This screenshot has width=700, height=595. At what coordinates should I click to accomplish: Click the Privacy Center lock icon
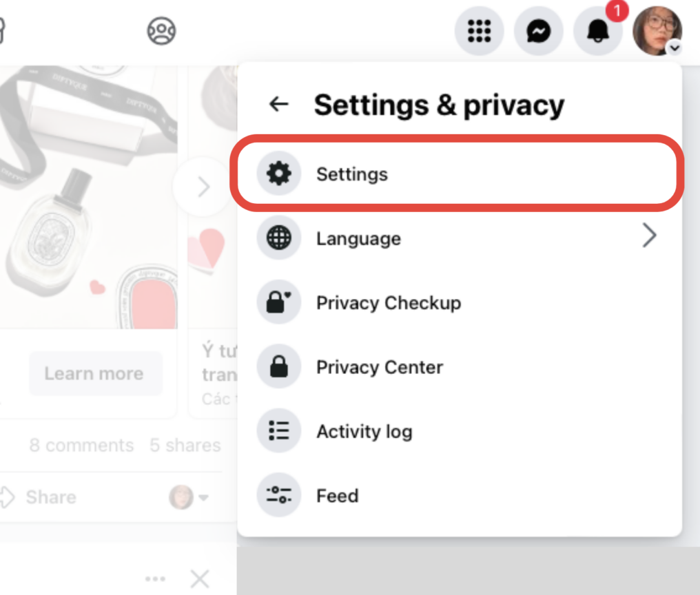tap(278, 366)
